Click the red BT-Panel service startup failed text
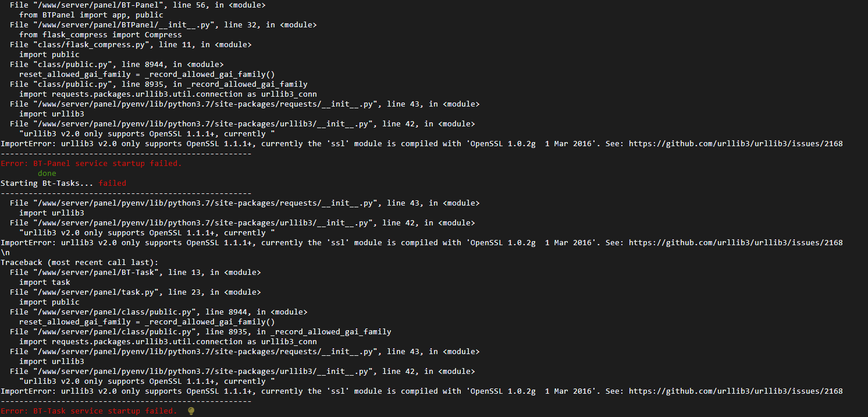This screenshot has height=417, width=868. click(91, 164)
